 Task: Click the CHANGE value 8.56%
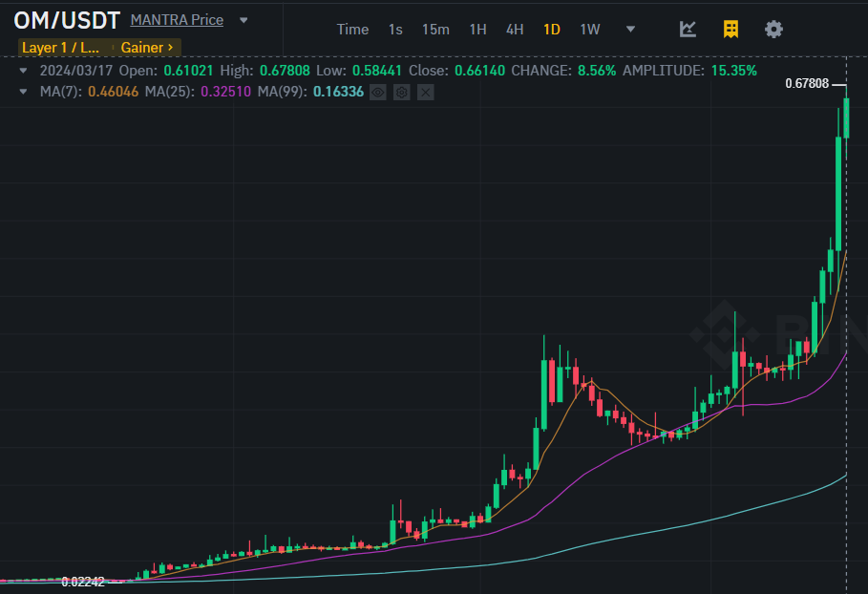tap(597, 71)
